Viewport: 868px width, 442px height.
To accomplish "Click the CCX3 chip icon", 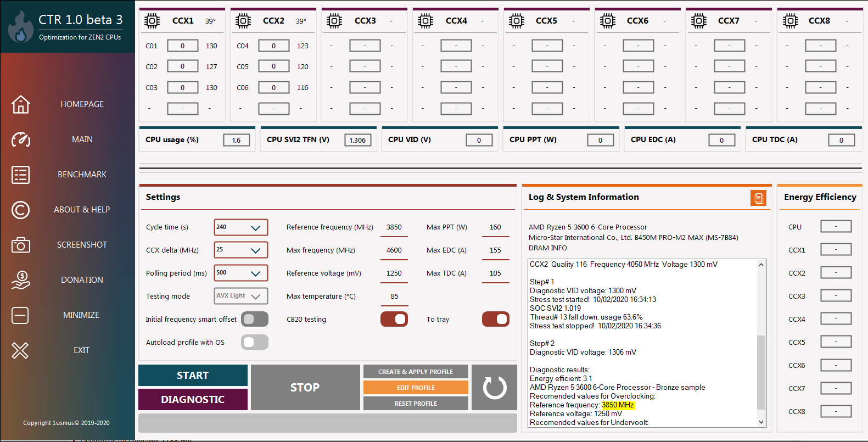I will tap(334, 21).
